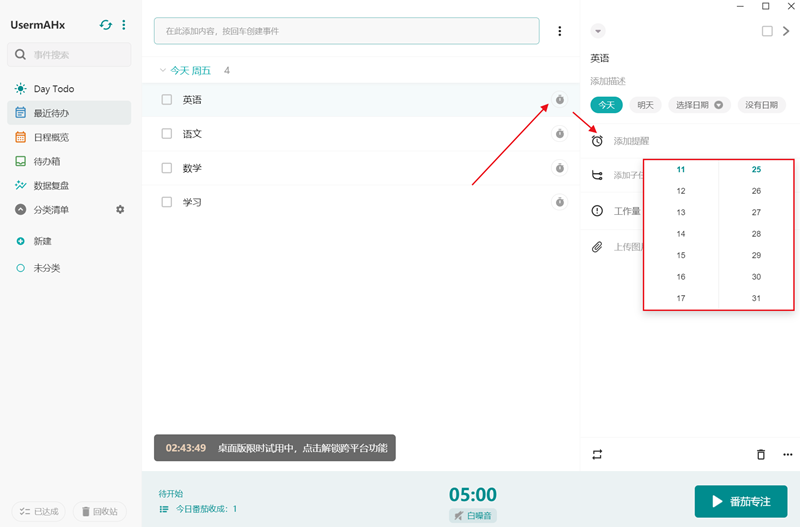The height and width of the screenshot is (527, 800).
Task: Click 添加提醒 text
Action: 631,141
